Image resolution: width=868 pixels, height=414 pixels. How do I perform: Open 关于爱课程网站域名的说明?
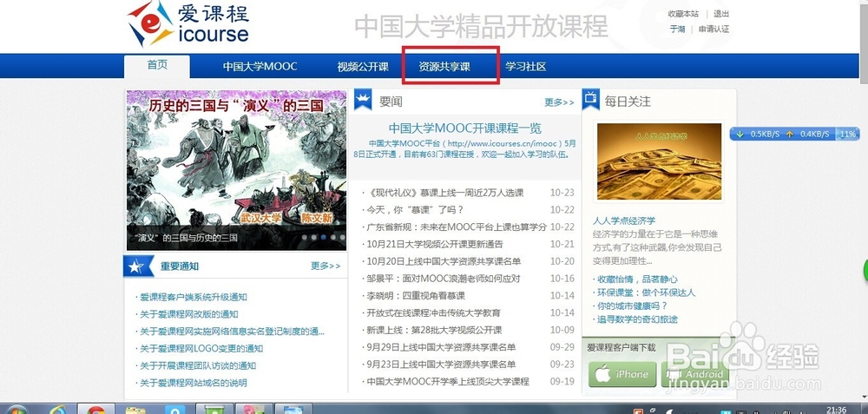[194, 383]
